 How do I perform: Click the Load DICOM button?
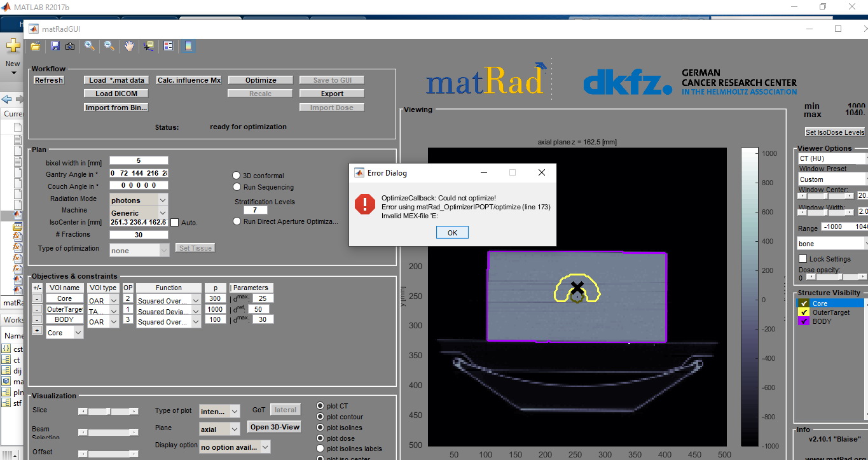pyautogui.click(x=116, y=93)
